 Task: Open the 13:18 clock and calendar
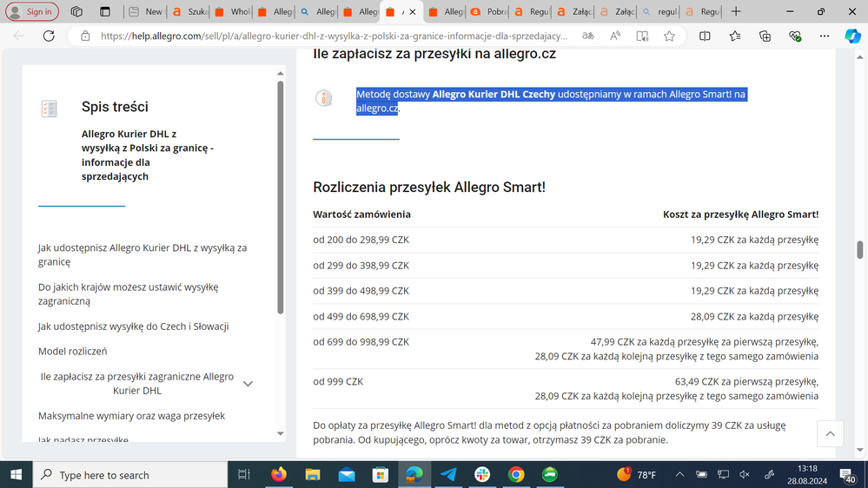click(808, 475)
